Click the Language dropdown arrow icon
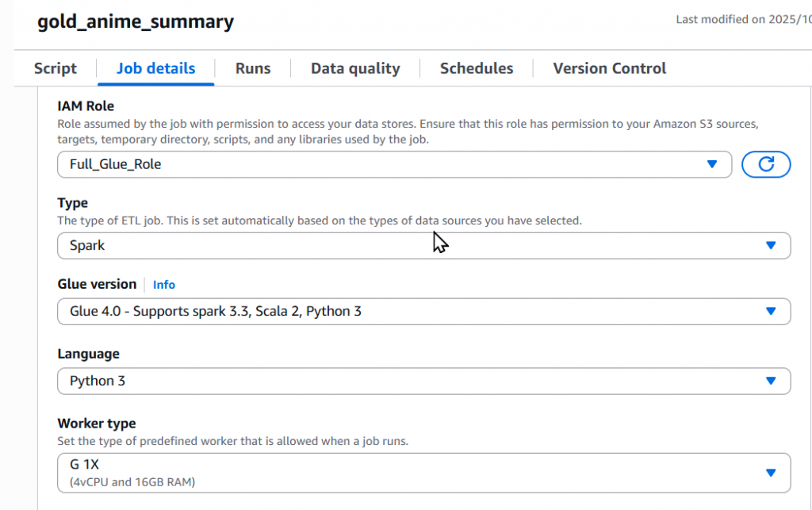This screenshot has width=812, height=510. [x=770, y=381]
